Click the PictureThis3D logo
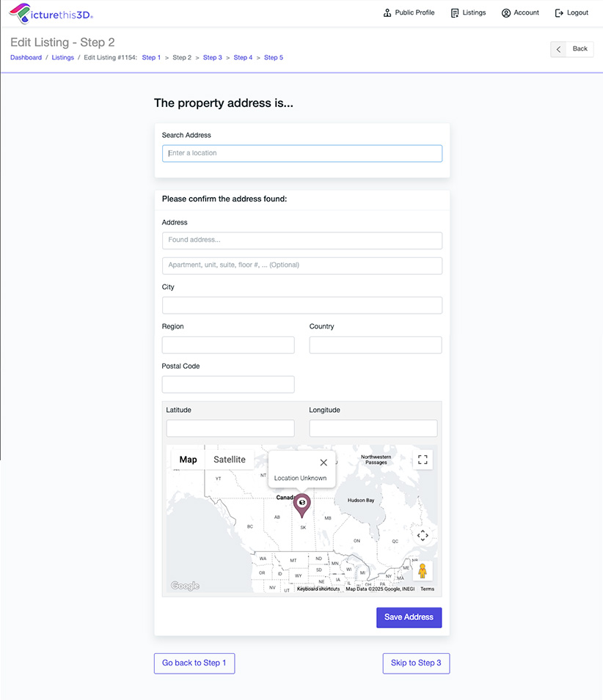This screenshot has width=603, height=700. (51, 13)
